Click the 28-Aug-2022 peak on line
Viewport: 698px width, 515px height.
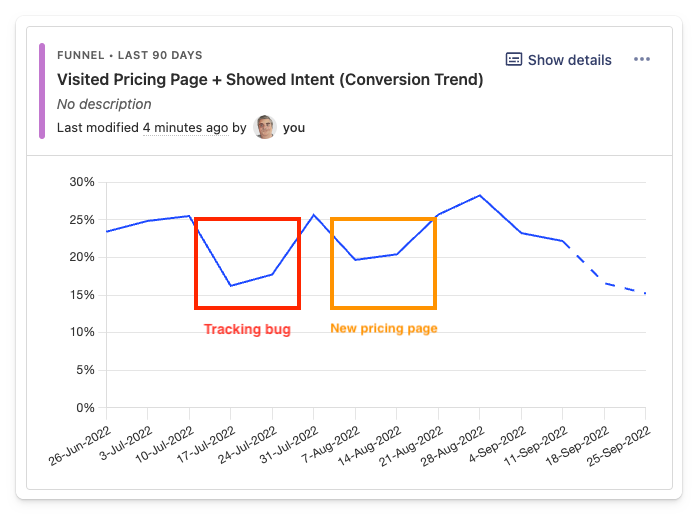[480, 196]
